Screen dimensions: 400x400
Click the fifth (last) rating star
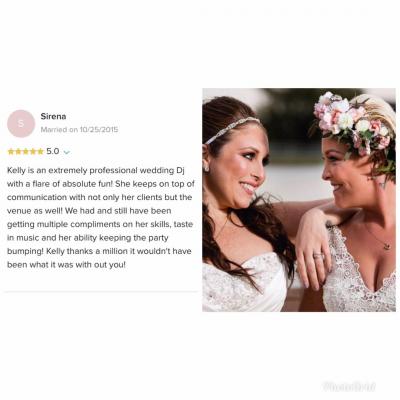(x=40, y=152)
